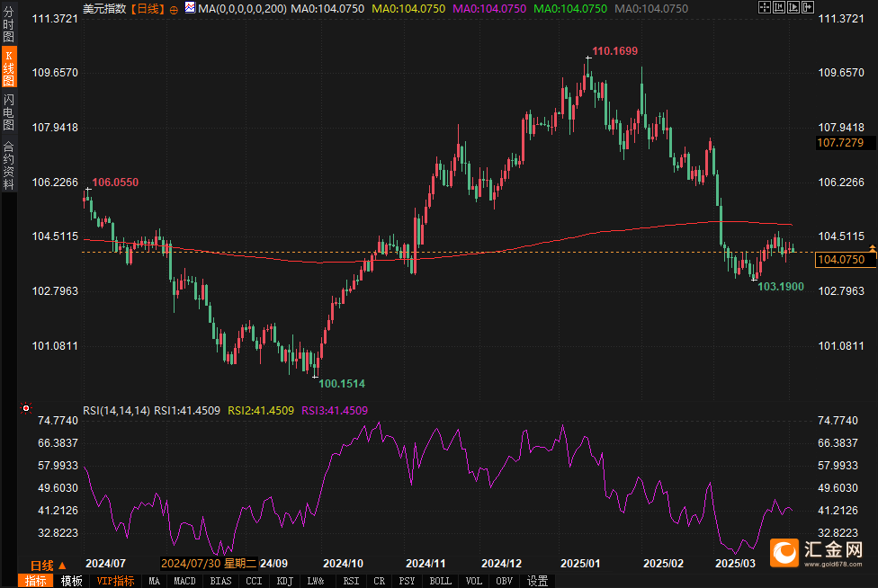
Task: Click the magenta MA0:104.0750 label
Action: pyautogui.click(x=489, y=9)
